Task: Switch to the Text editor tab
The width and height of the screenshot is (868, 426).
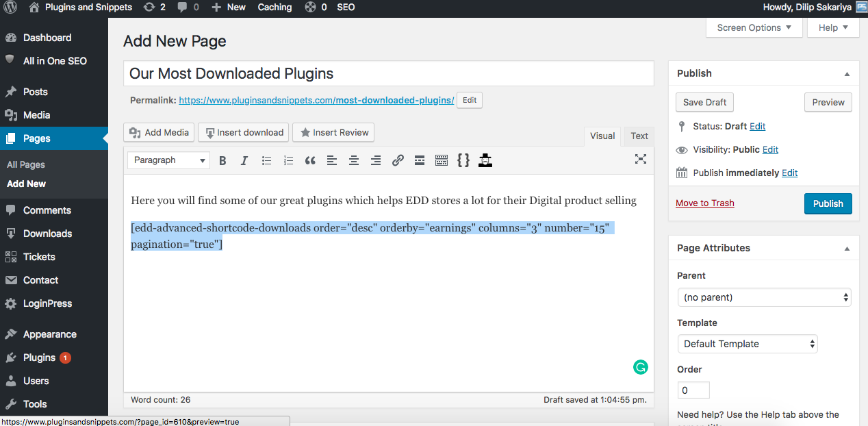Action: pos(639,136)
